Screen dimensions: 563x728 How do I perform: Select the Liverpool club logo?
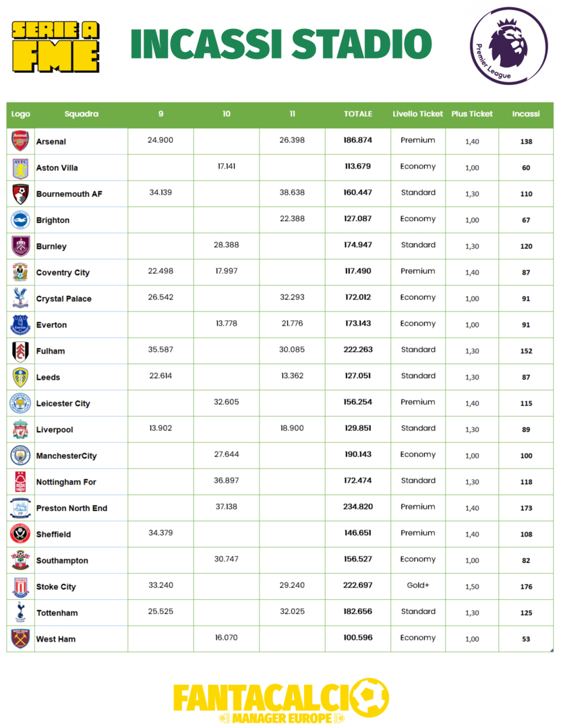coord(20,429)
